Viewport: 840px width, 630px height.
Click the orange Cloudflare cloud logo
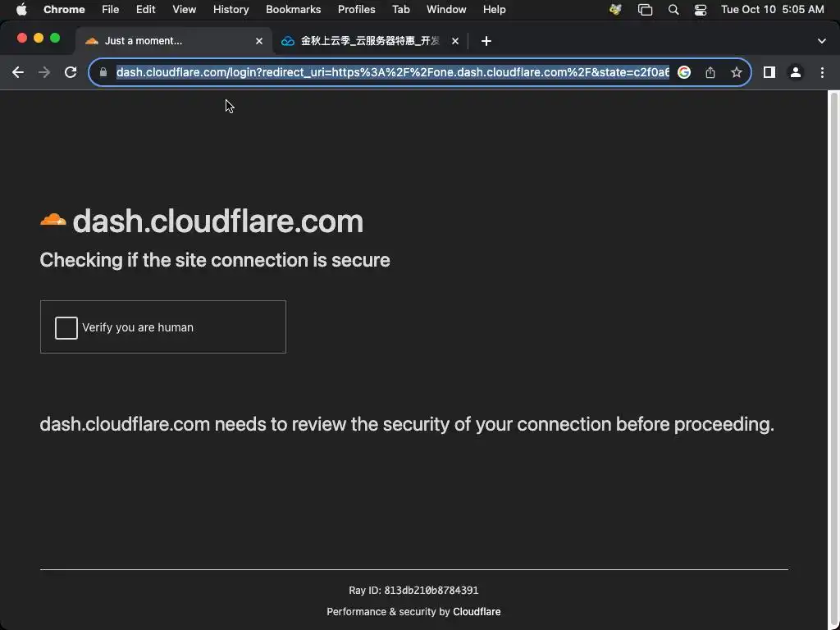pyautogui.click(x=53, y=220)
